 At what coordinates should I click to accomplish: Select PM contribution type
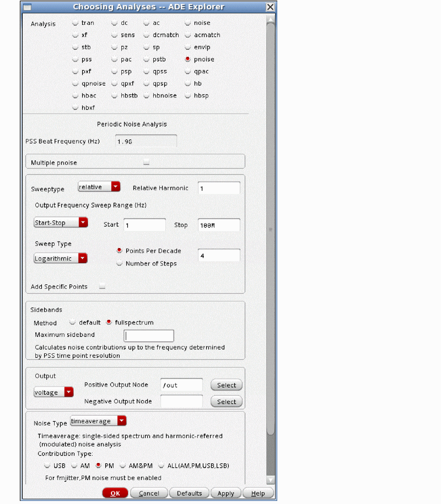99,466
